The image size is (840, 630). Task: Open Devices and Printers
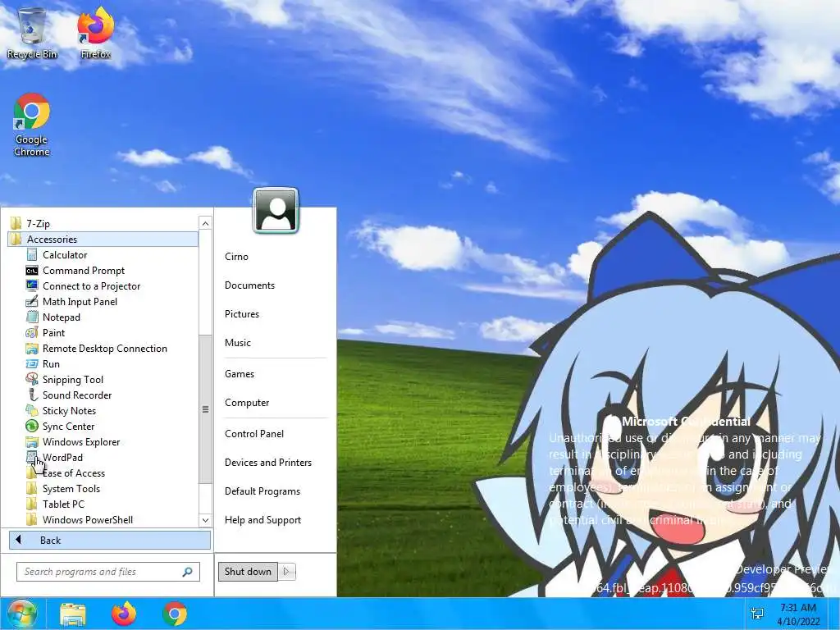(268, 463)
